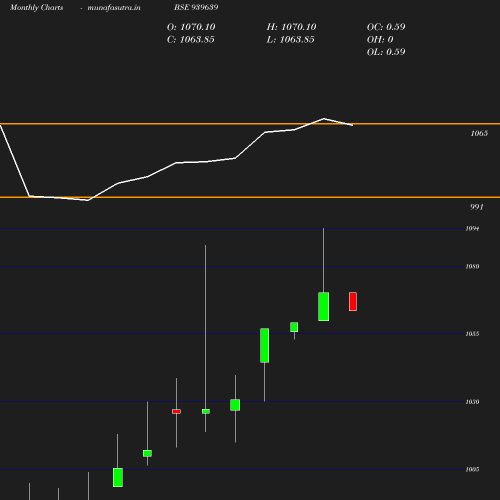Viewport: 500px width, 500px height.
Task: Click the 1080 price axis label
Action: pyautogui.click(x=472, y=266)
